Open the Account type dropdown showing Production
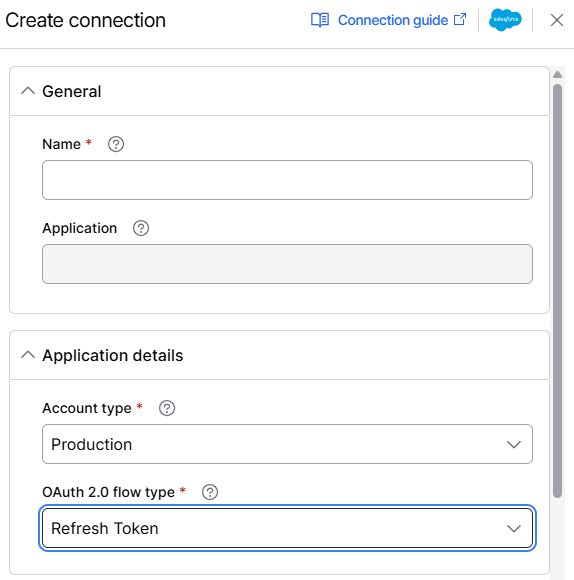 [287, 444]
